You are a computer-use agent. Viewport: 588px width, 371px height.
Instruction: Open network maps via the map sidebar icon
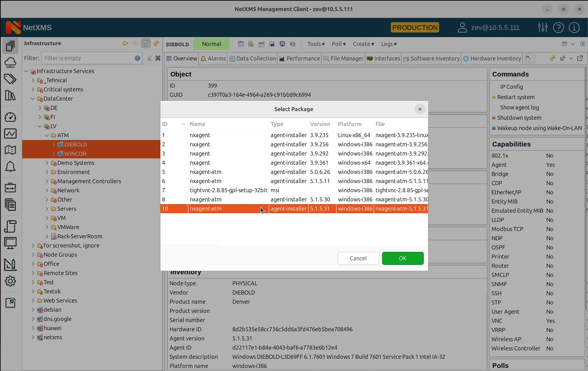point(10,150)
